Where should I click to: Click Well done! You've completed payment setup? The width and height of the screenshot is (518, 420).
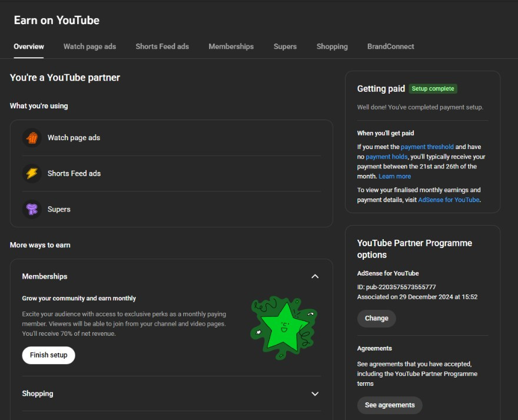pyautogui.click(x=420, y=107)
